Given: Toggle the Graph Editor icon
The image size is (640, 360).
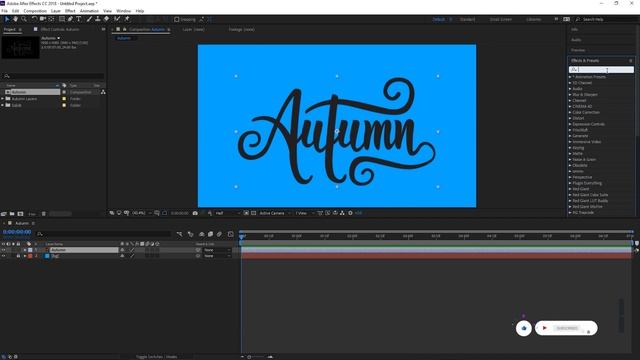Looking at the screenshot, I should [x=231, y=234].
